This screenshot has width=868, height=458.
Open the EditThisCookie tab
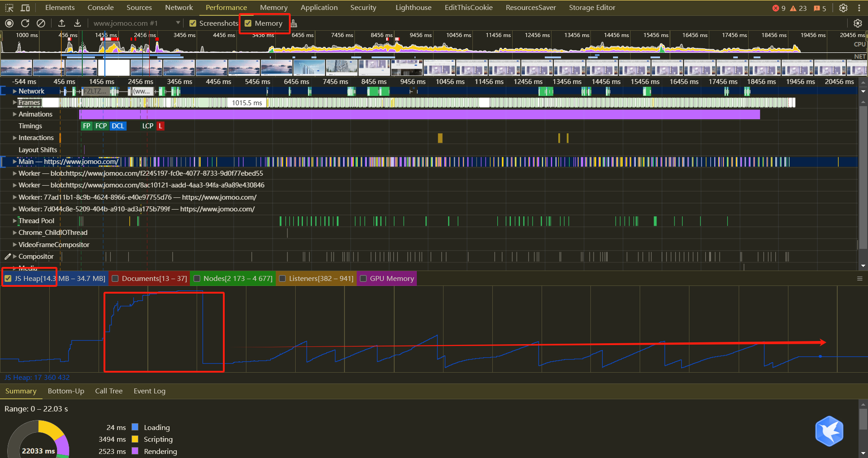(x=469, y=8)
